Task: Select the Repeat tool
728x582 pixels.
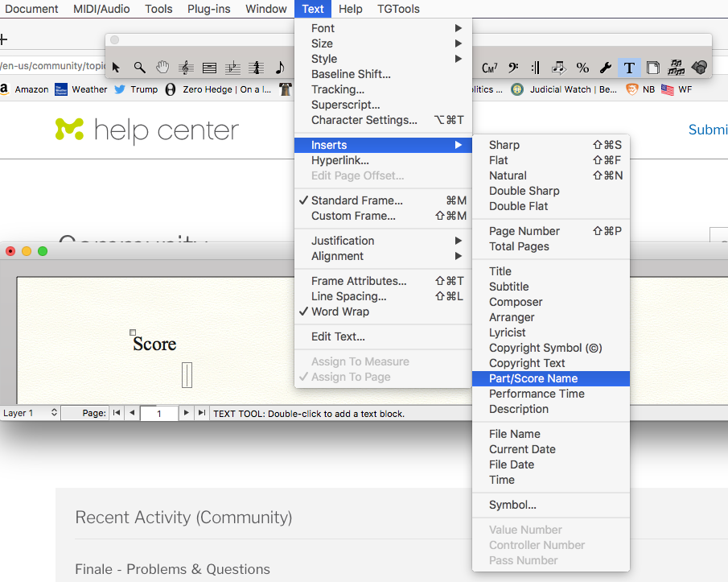Action: (x=536, y=68)
